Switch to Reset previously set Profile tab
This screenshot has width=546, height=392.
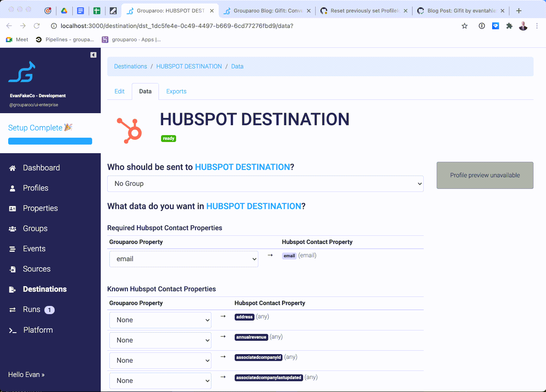pos(364,11)
